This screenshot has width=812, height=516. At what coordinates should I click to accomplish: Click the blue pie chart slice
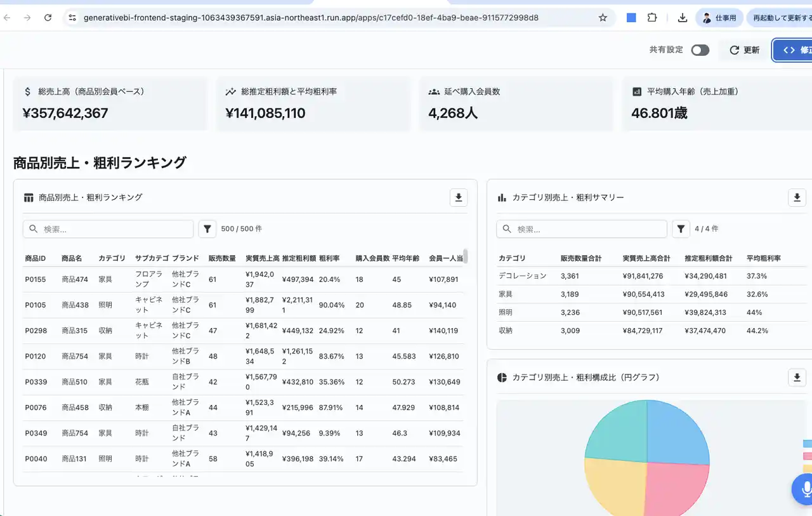coord(676,432)
